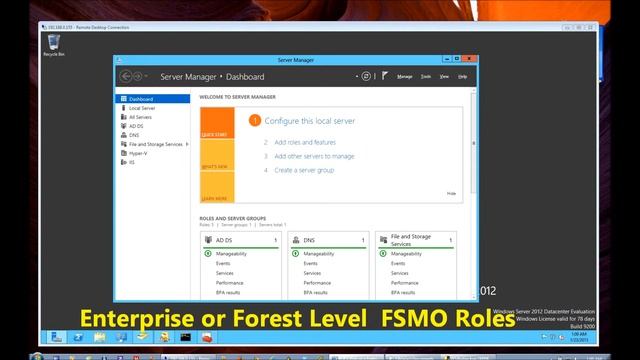
Task: Click Performance in the DNS tile
Action: point(317,283)
